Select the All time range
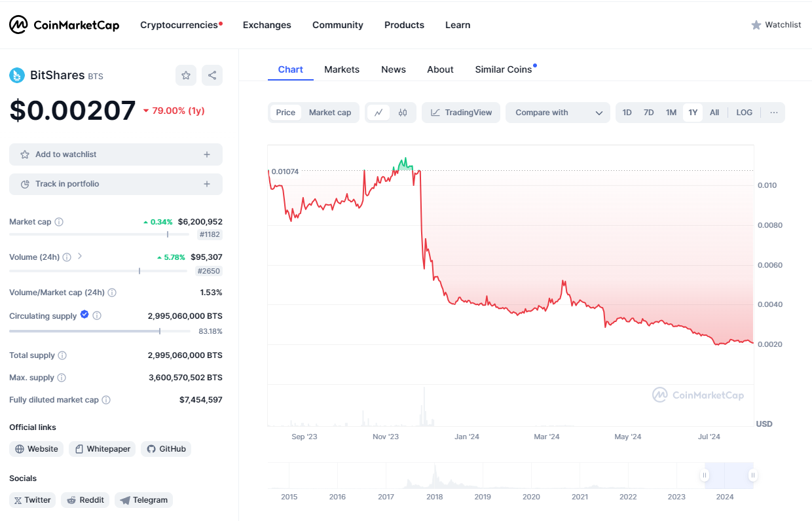The image size is (812, 521). [714, 113]
